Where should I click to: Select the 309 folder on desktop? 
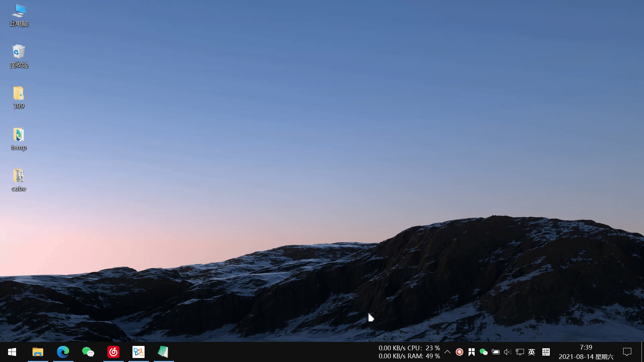pos(19,98)
